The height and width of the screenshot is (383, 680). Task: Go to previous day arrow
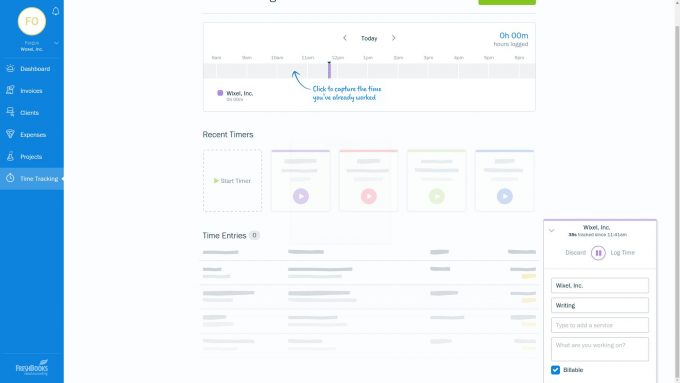345,38
